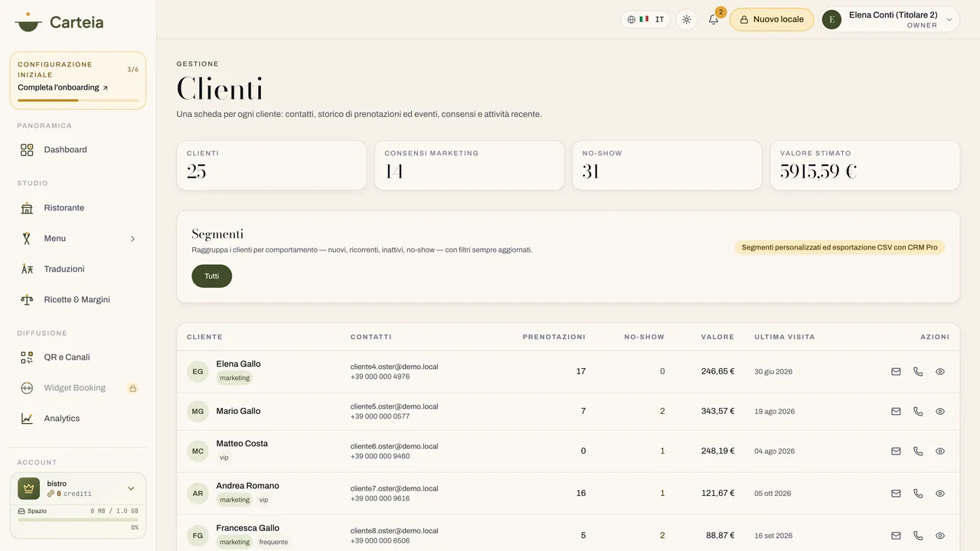Click the Spazio storage usage bar
The width and height of the screenshot is (980, 551).
pos(78,520)
